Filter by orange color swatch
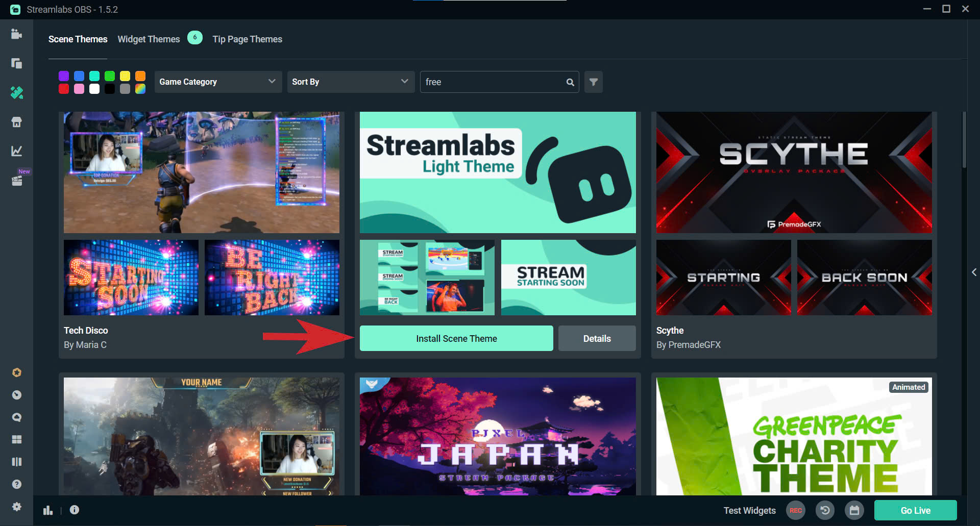 (140, 76)
